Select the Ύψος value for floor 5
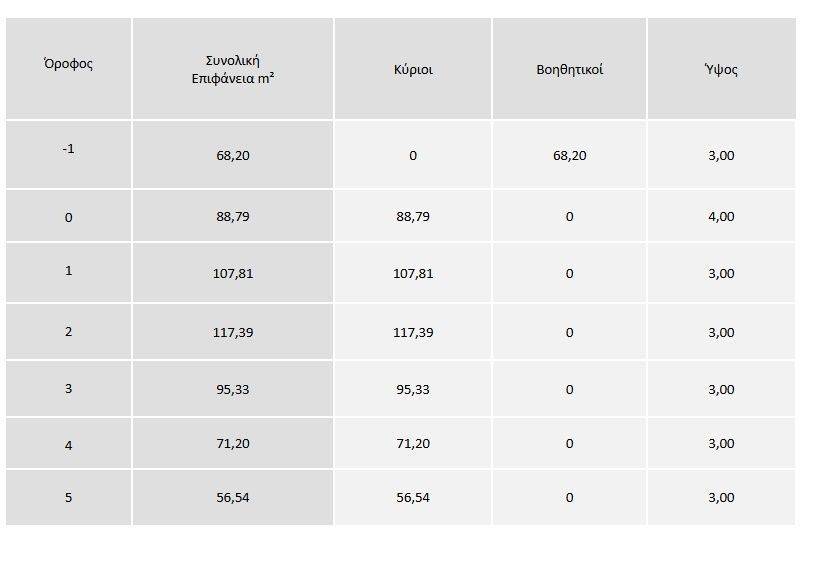 pyautogui.click(x=721, y=497)
